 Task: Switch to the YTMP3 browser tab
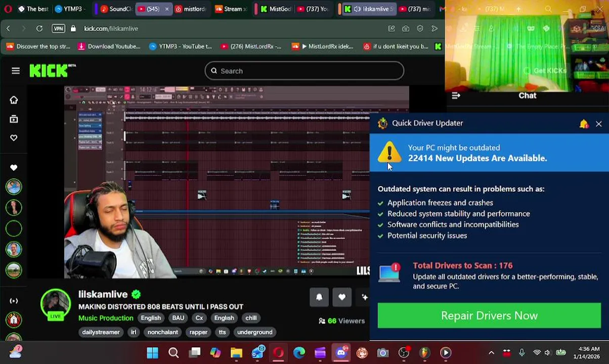click(72, 9)
